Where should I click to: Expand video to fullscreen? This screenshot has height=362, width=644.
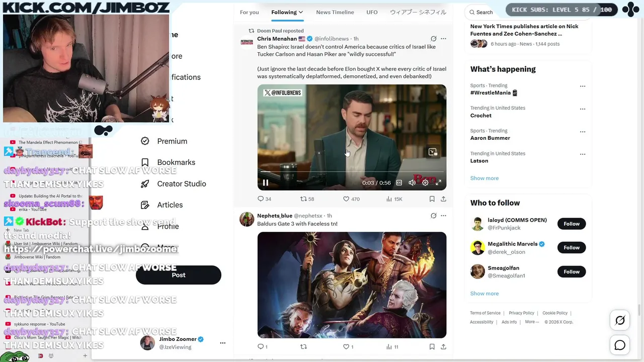[x=438, y=183]
